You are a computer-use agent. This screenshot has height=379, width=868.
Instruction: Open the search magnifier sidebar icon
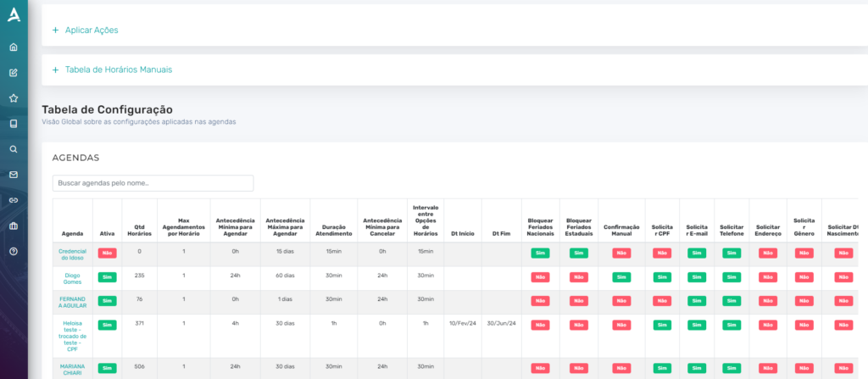[x=14, y=149]
